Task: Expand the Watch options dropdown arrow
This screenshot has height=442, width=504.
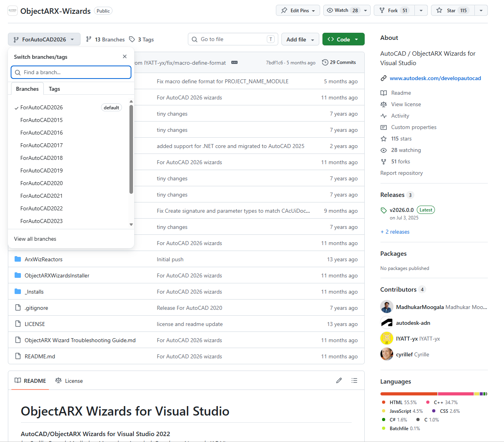Action: click(x=365, y=11)
